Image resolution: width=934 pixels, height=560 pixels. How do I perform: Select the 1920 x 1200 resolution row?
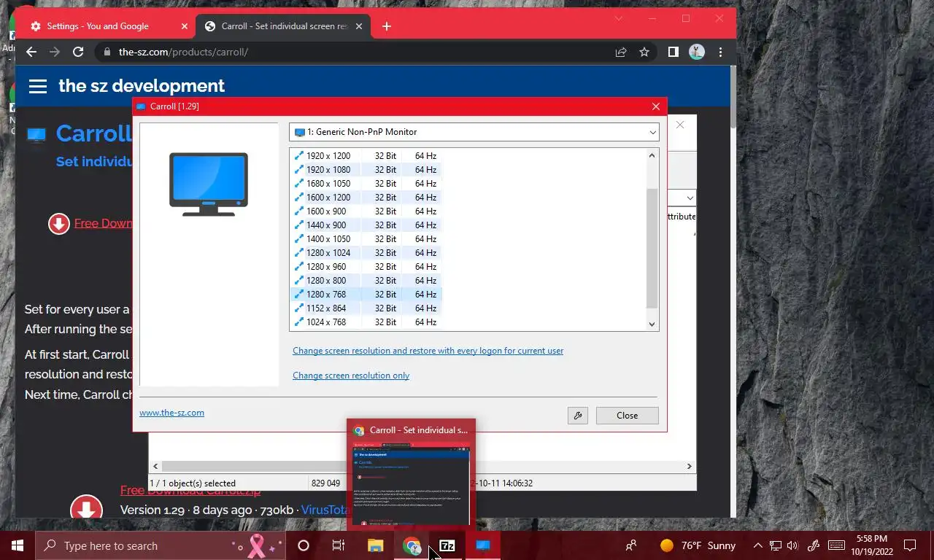pyautogui.click(x=366, y=156)
